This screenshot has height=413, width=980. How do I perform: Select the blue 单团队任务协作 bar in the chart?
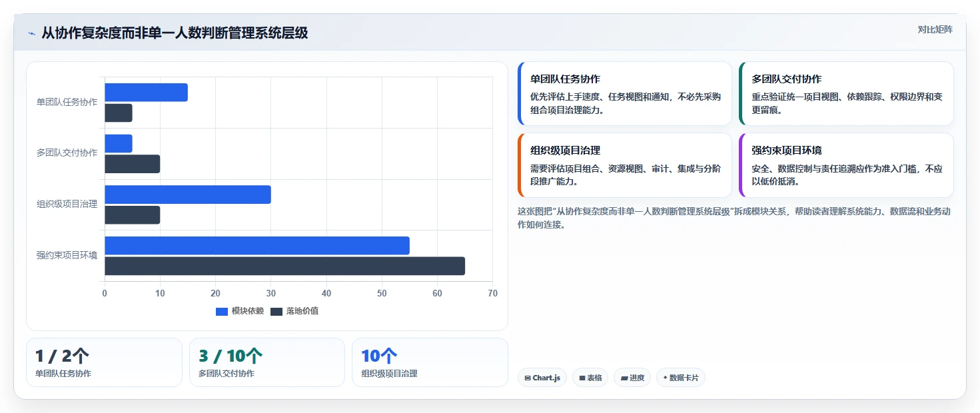(x=146, y=93)
